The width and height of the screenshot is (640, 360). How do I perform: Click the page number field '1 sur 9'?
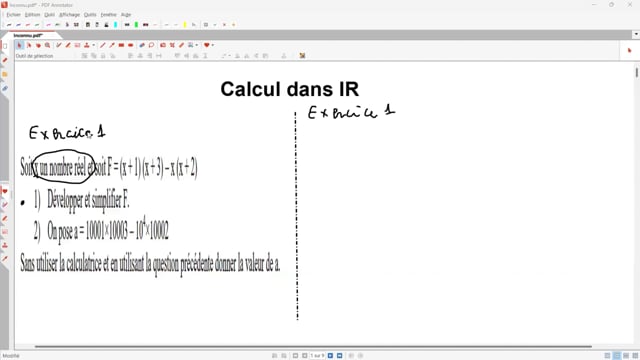pos(317,356)
